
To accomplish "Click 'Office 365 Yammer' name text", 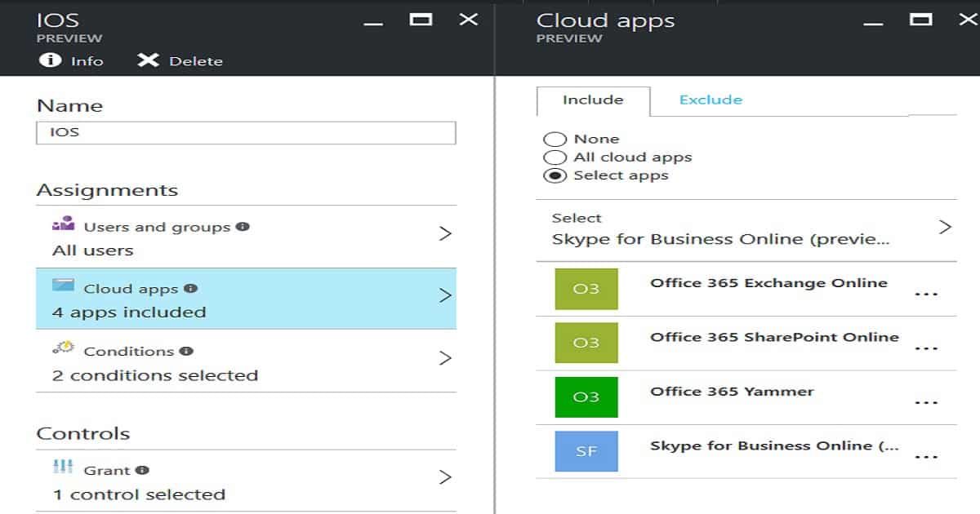I will 732,391.
